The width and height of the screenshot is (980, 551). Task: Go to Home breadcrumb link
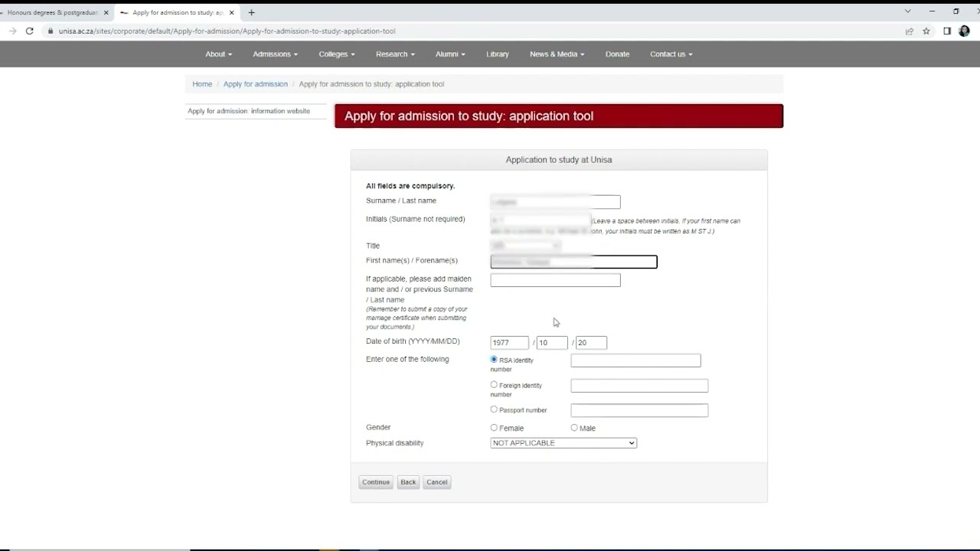tap(202, 84)
